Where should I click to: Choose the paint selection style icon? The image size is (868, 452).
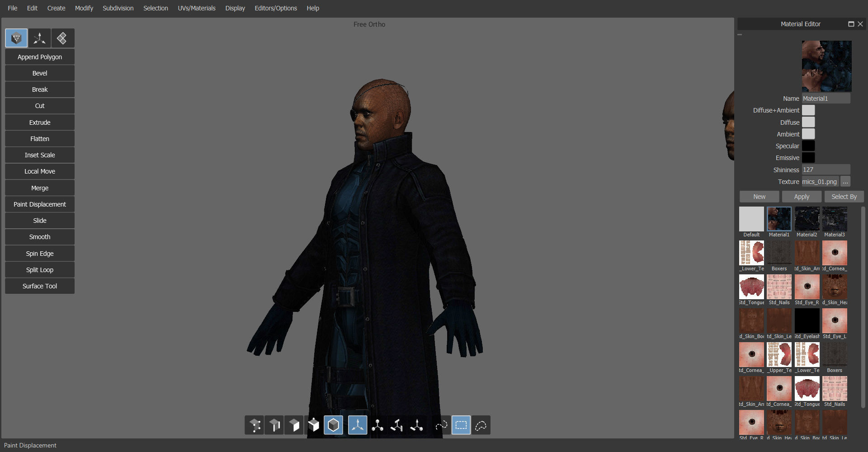tap(441, 425)
